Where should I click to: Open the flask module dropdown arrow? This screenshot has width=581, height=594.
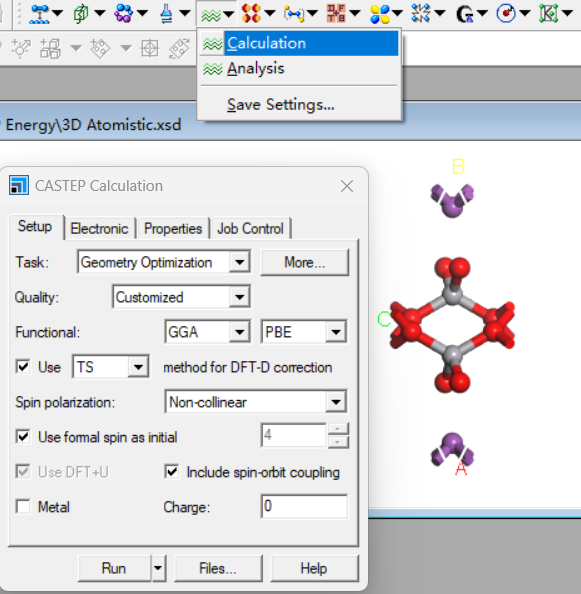coord(185,14)
